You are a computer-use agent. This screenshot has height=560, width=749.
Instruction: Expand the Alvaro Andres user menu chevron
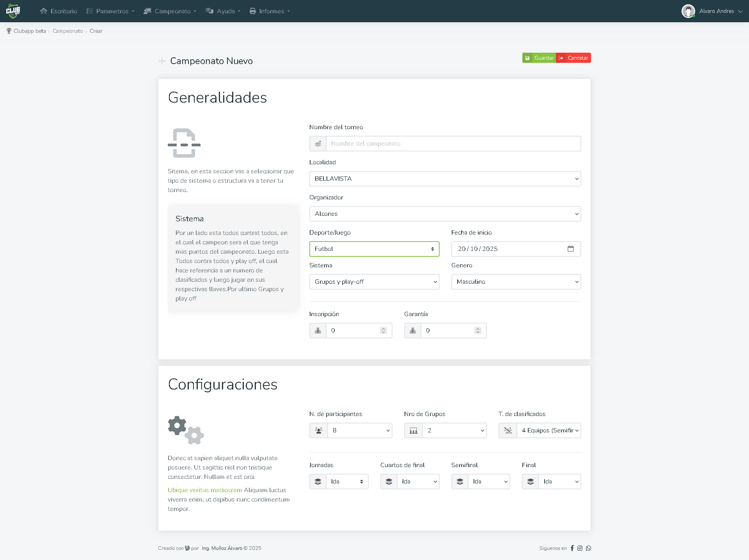(x=740, y=11)
